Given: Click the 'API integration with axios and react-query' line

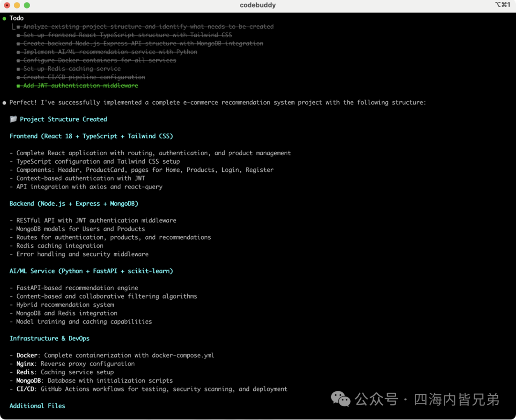Looking at the screenshot, I should (x=86, y=187).
